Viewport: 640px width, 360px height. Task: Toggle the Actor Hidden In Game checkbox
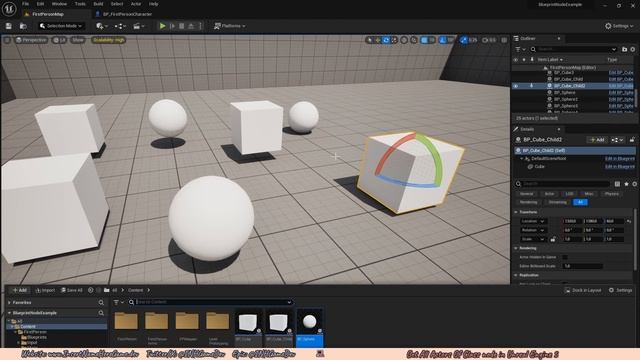pos(565,257)
